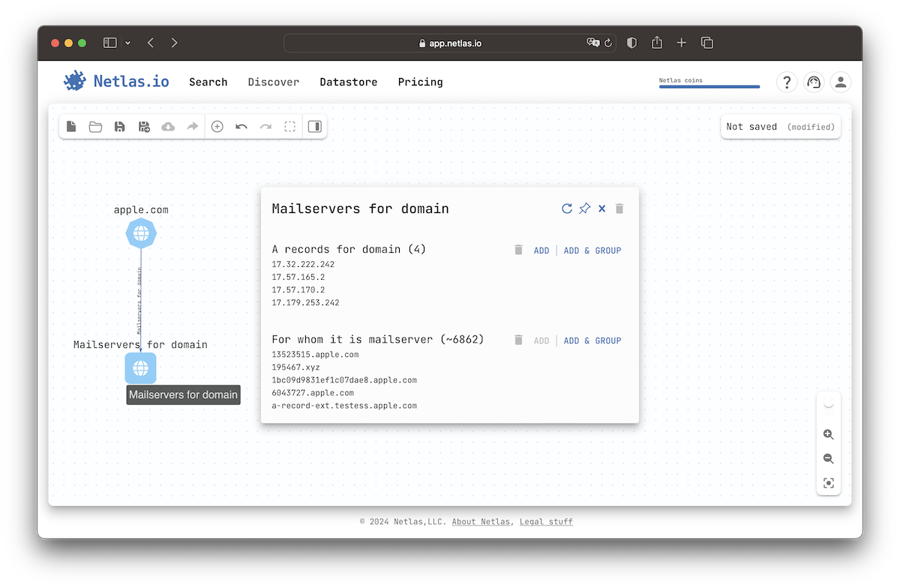Image resolution: width=900 pixels, height=588 pixels.
Task: Click the Netlas coins progress bar
Action: click(x=709, y=86)
